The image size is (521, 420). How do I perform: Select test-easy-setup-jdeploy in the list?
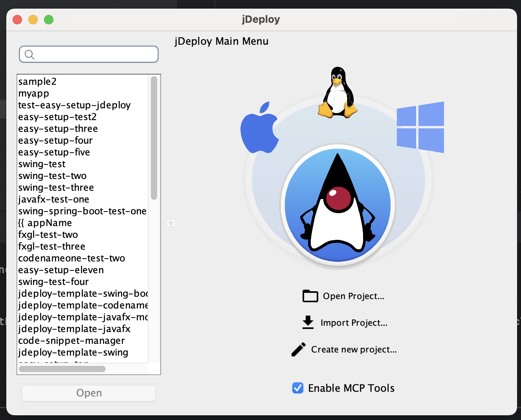click(83, 105)
